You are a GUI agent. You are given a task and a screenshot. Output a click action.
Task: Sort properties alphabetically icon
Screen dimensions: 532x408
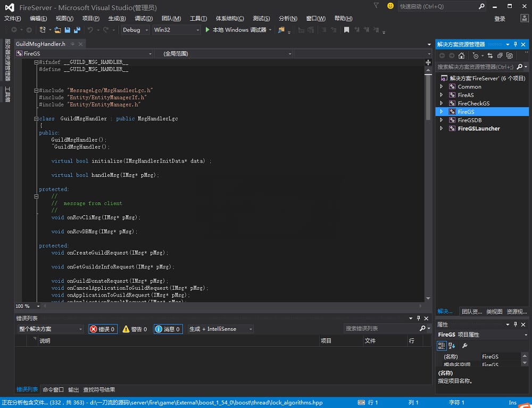pos(452,346)
